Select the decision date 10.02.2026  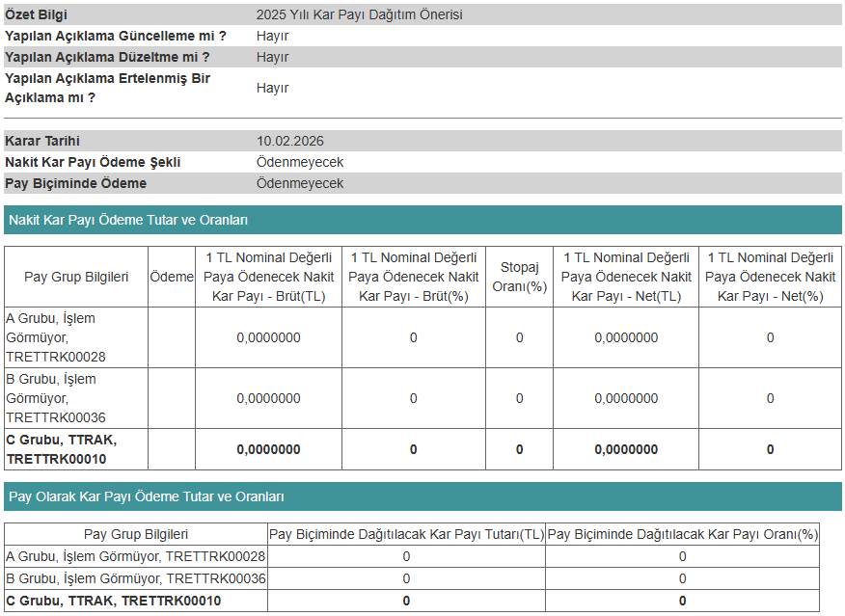(289, 141)
